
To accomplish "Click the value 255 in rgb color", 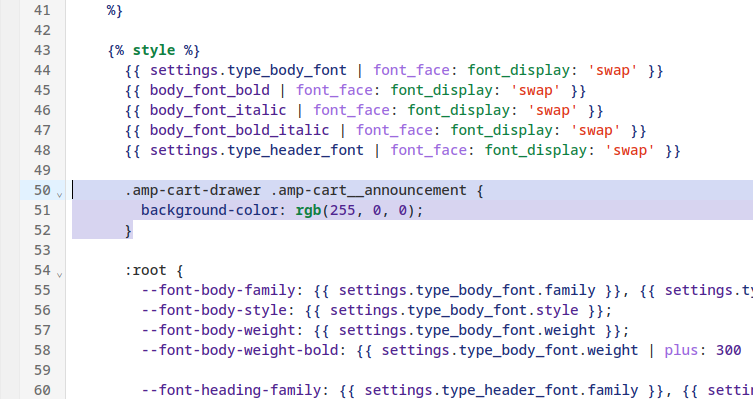I will [342, 210].
